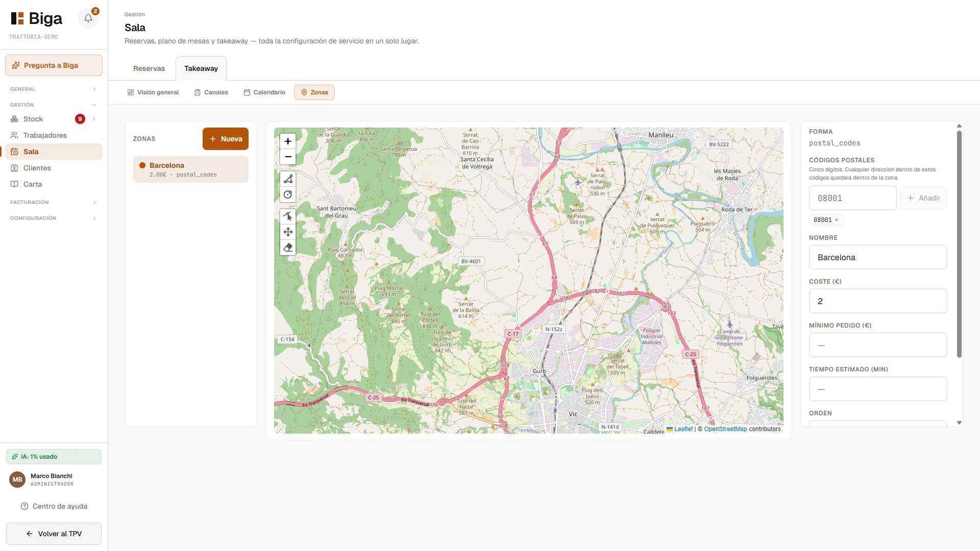This screenshot has width=980, height=551.
Task: Open the OpenStreetMap contributors link
Action: point(725,429)
